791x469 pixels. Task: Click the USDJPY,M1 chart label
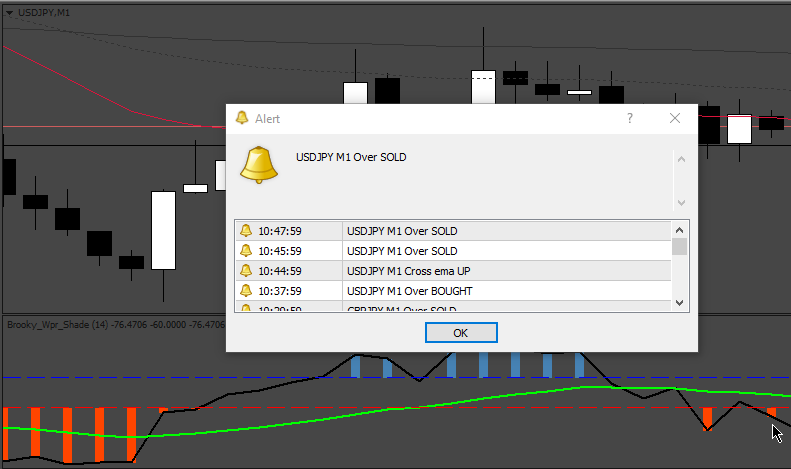[x=44, y=13]
